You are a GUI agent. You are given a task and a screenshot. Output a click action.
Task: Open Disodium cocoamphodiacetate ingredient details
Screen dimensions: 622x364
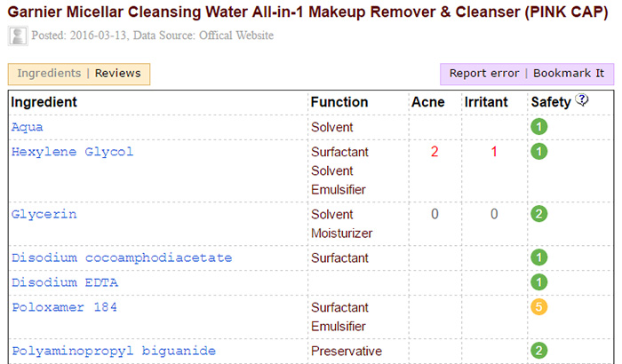tap(121, 257)
